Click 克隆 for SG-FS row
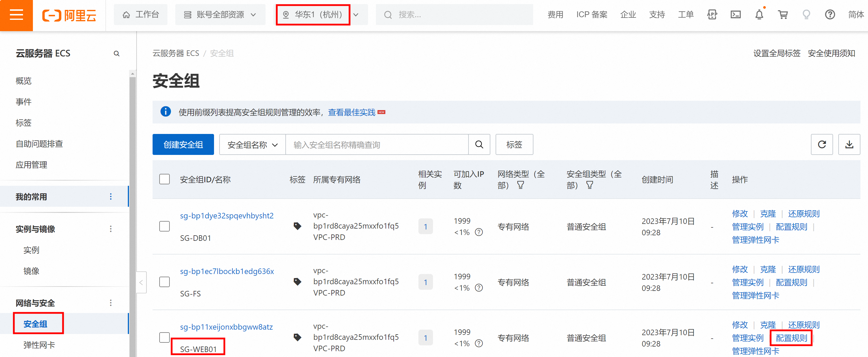 tap(768, 269)
